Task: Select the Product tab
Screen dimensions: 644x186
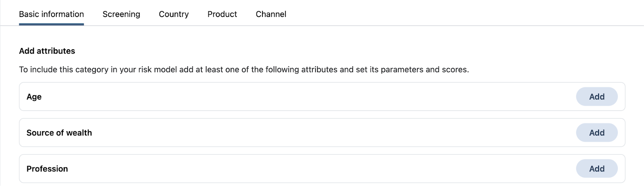Action: [222, 14]
